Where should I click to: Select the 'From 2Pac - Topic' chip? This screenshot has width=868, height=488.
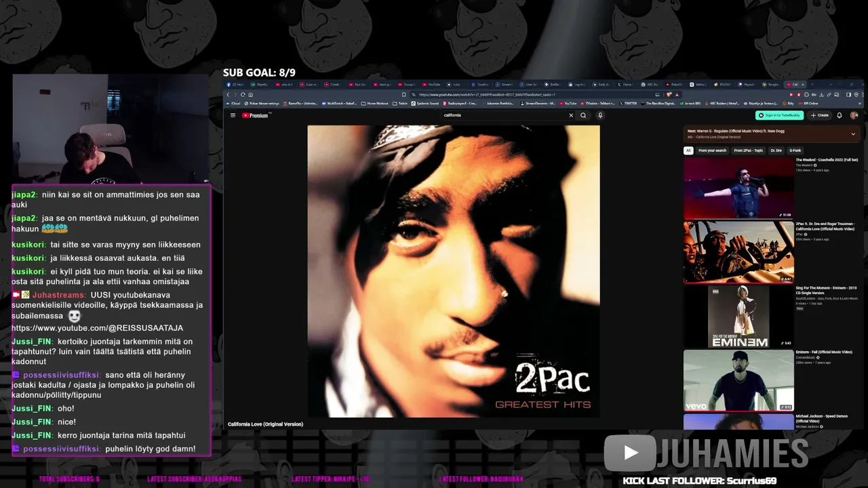click(x=749, y=150)
